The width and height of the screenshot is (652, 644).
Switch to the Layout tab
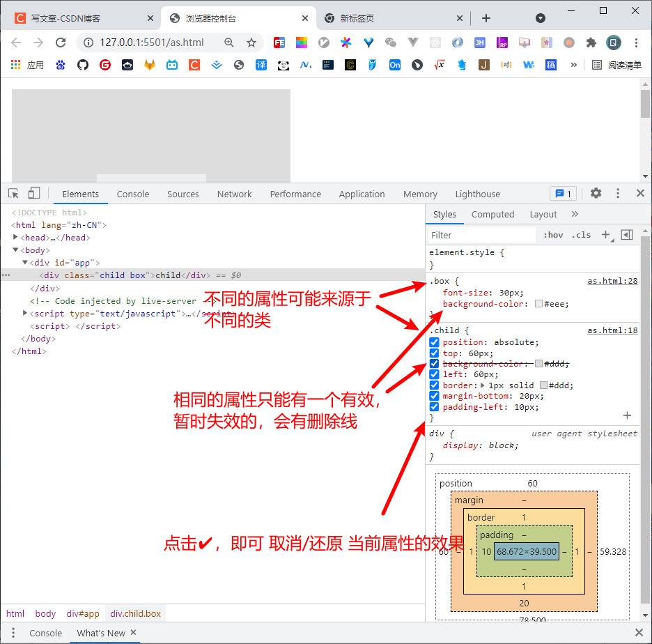click(543, 214)
